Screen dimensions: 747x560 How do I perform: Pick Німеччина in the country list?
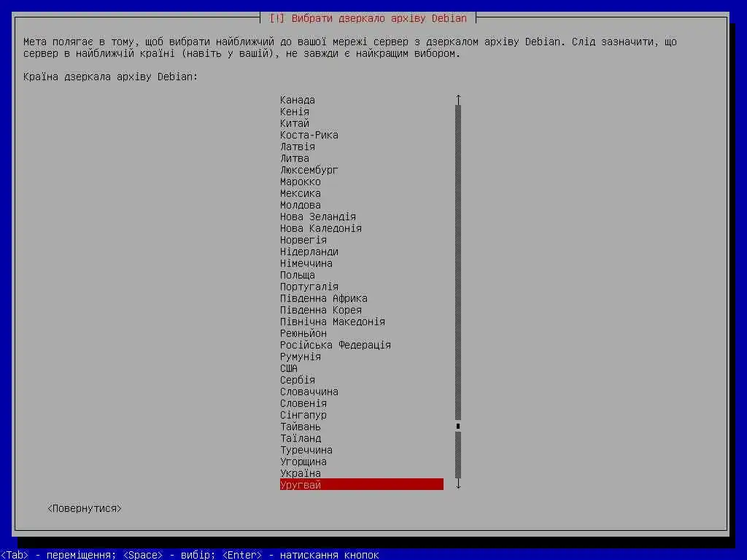(x=306, y=263)
